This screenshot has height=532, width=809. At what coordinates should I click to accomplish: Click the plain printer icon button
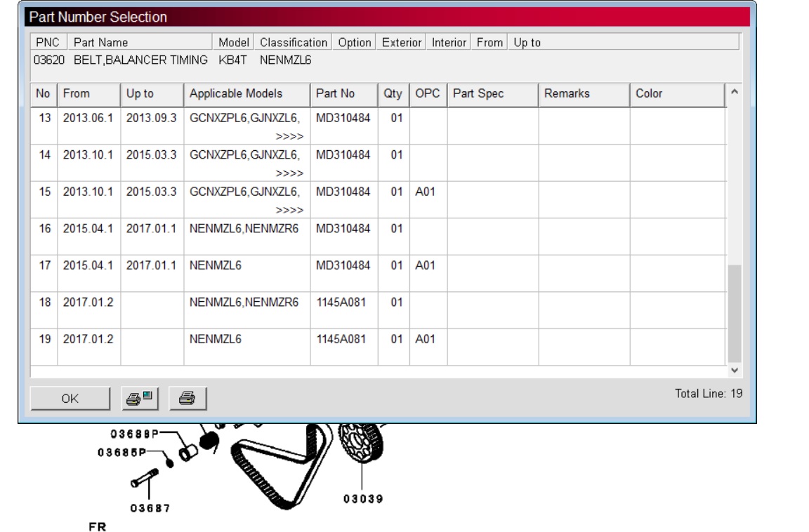pos(186,399)
